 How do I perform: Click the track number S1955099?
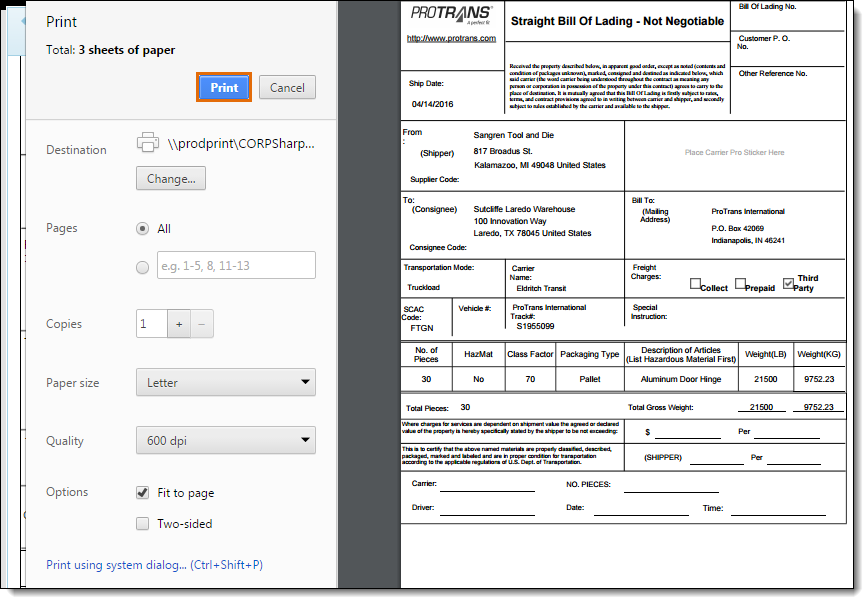tap(535, 326)
